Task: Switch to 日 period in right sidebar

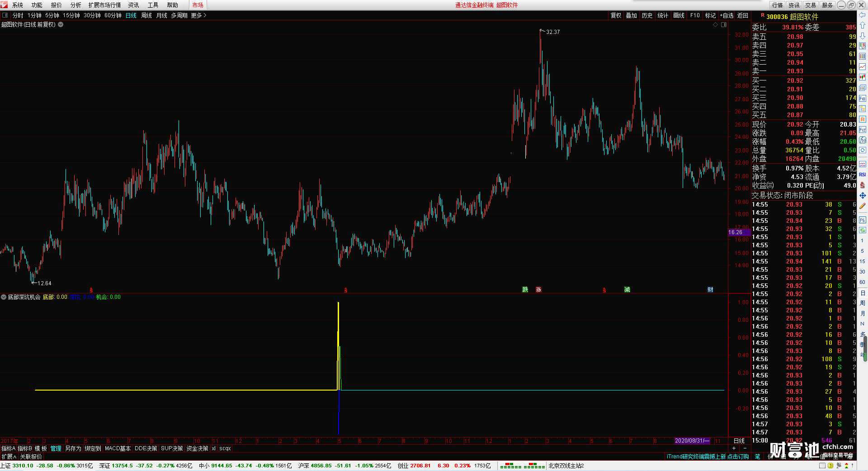Action: click(862, 293)
